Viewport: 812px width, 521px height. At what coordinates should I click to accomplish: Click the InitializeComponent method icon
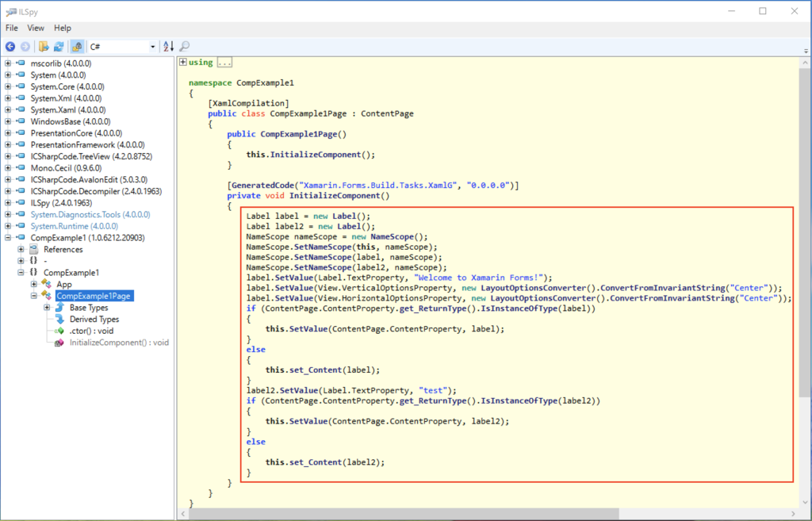(x=59, y=343)
